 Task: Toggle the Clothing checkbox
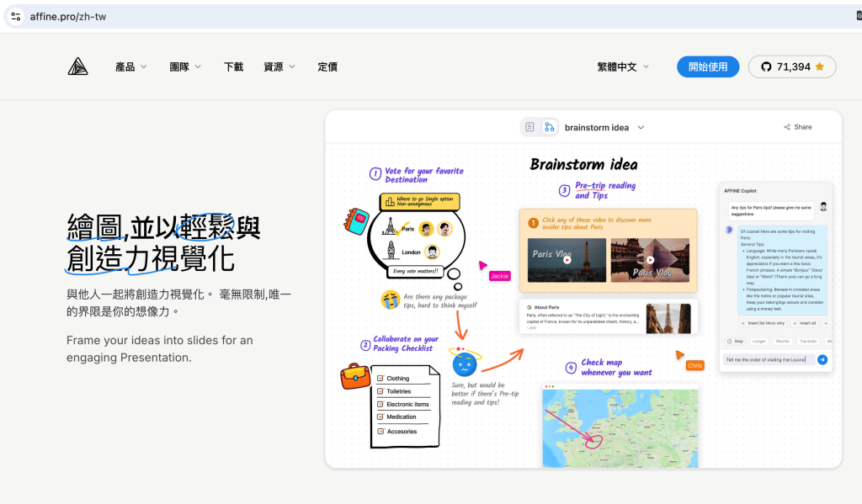tap(380, 378)
